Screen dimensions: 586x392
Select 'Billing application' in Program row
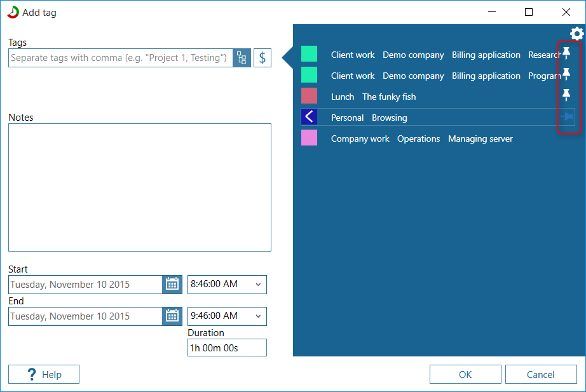point(486,76)
